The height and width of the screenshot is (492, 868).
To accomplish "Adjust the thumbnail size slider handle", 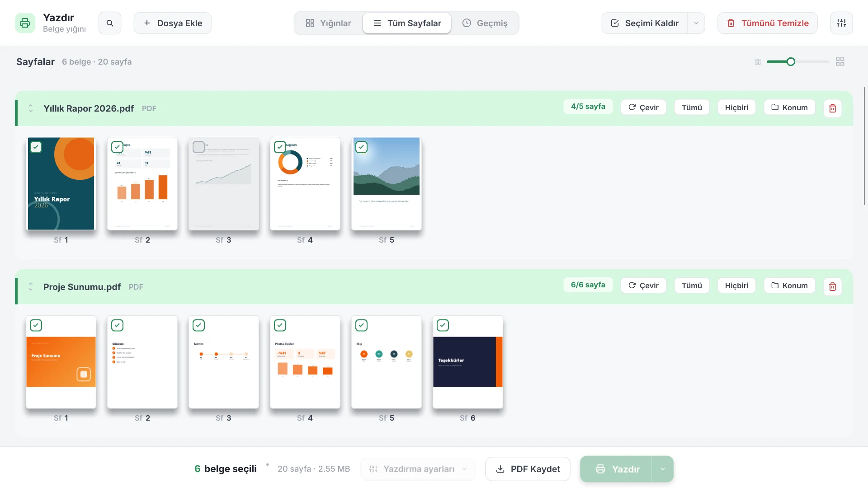I will coord(791,62).
